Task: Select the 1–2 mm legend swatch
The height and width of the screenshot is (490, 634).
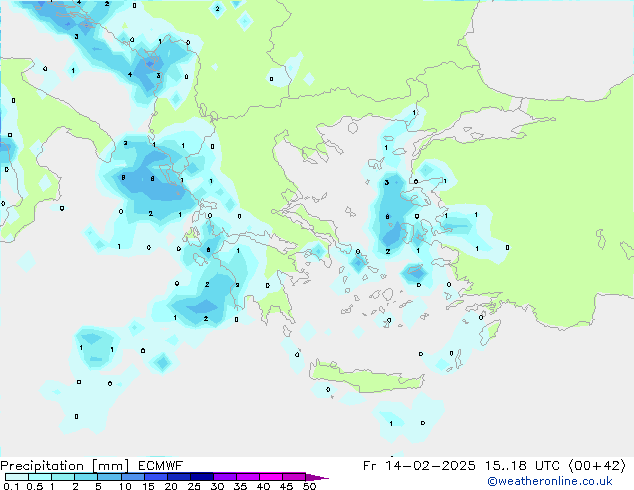Action: pyautogui.click(x=63, y=477)
